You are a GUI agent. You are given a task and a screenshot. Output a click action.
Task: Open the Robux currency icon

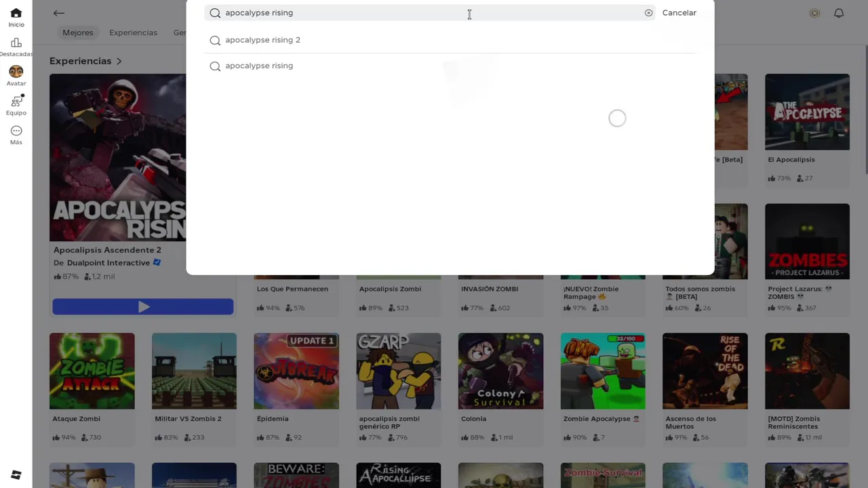(x=814, y=13)
